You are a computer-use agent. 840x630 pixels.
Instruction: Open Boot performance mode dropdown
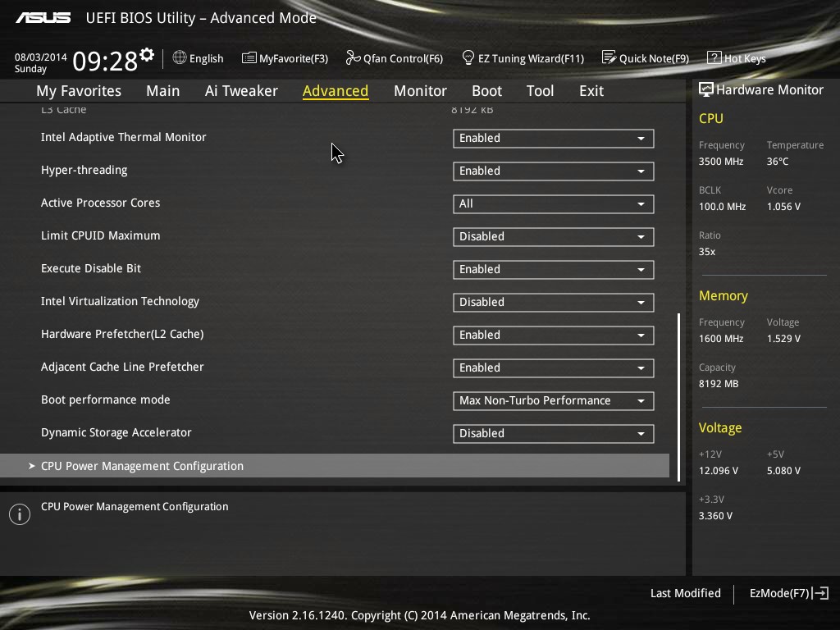[554, 400]
